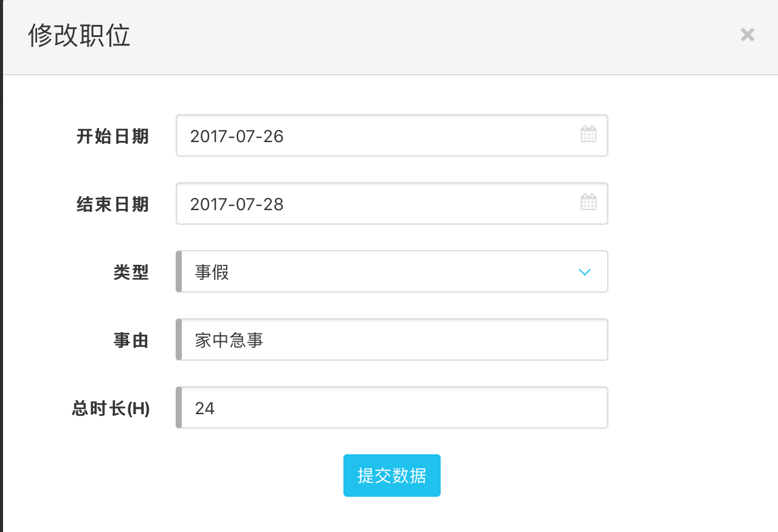Click the 修改职位 dialog title
Image resolution: width=778 pixels, height=532 pixels.
point(79,36)
